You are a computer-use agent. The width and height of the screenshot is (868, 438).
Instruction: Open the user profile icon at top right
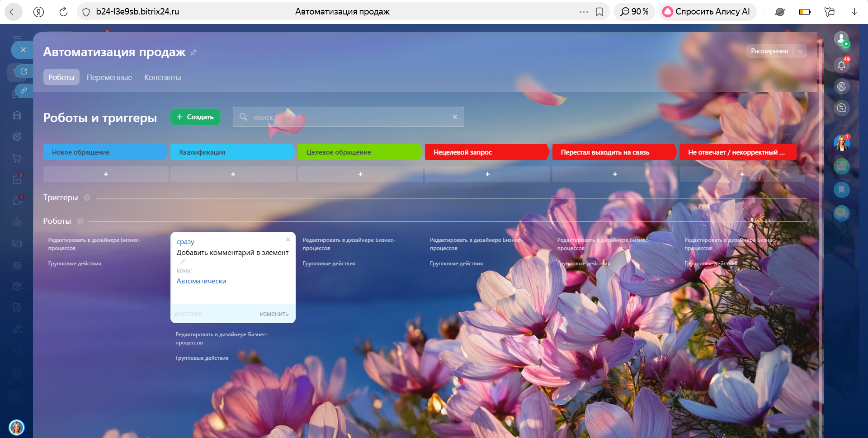tap(841, 39)
